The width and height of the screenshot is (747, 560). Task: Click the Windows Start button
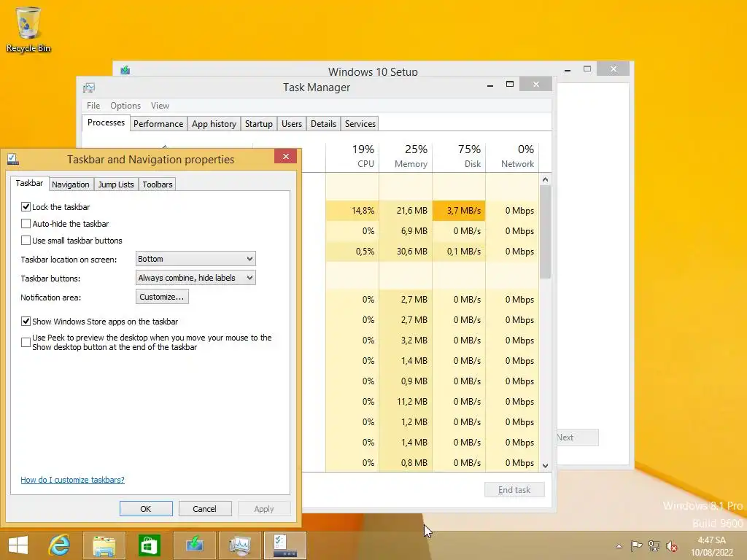click(x=18, y=545)
